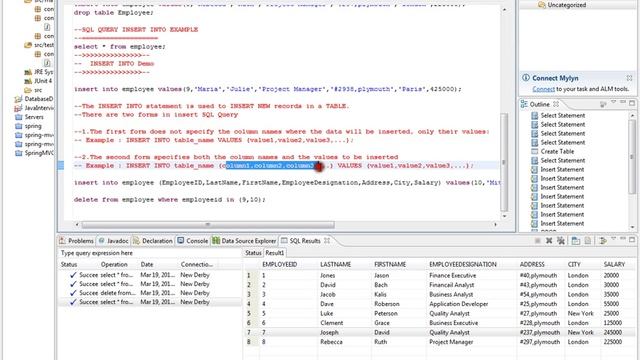This screenshot has height=360, width=640.
Task: Click the filters icon in SQL Results toolbar
Action: point(602,241)
